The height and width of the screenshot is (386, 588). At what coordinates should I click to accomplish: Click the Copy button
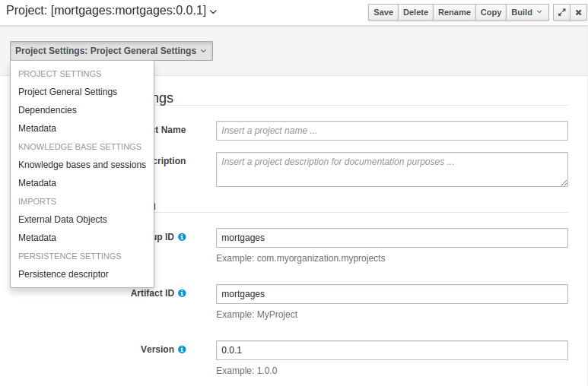(x=491, y=12)
